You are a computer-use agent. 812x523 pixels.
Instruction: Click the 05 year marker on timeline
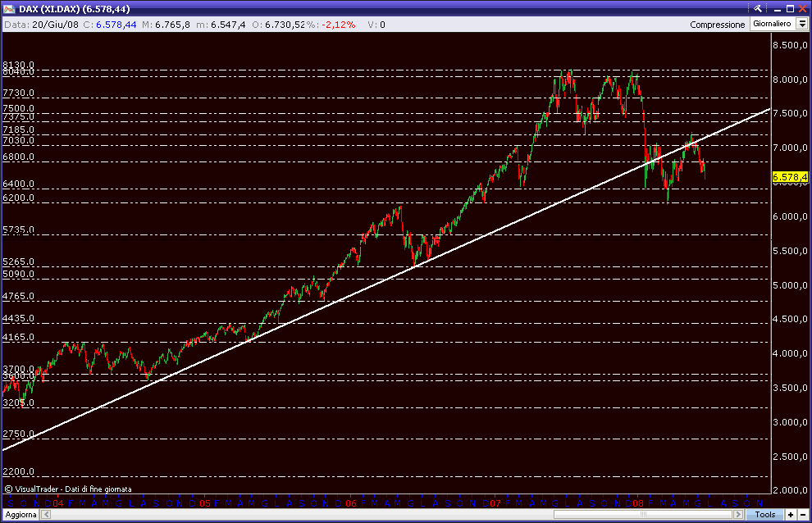pyautogui.click(x=205, y=502)
